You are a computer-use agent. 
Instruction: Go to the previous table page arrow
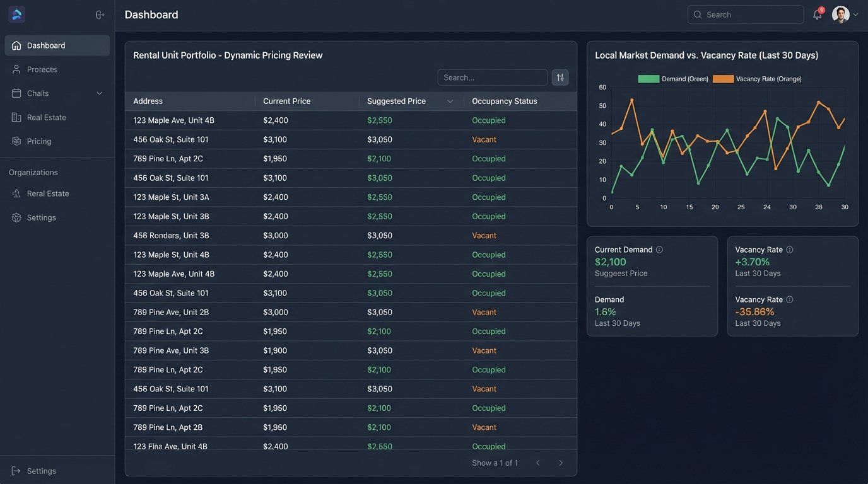point(538,463)
